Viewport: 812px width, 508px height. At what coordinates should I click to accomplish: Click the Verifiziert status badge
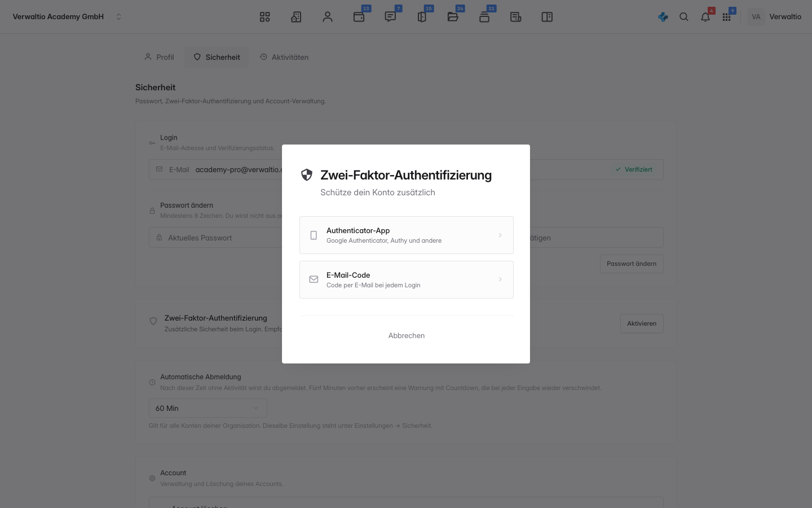pyautogui.click(x=634, y=169)
